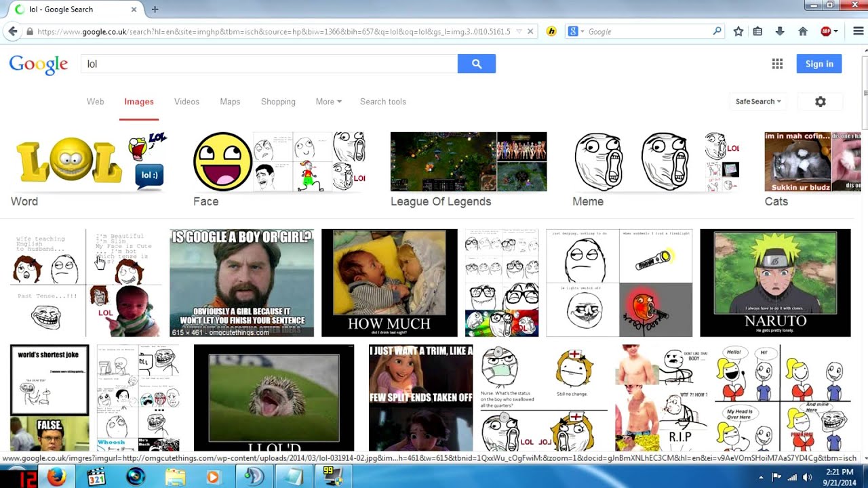Stop loading with the address bar X

coord(530,31)
